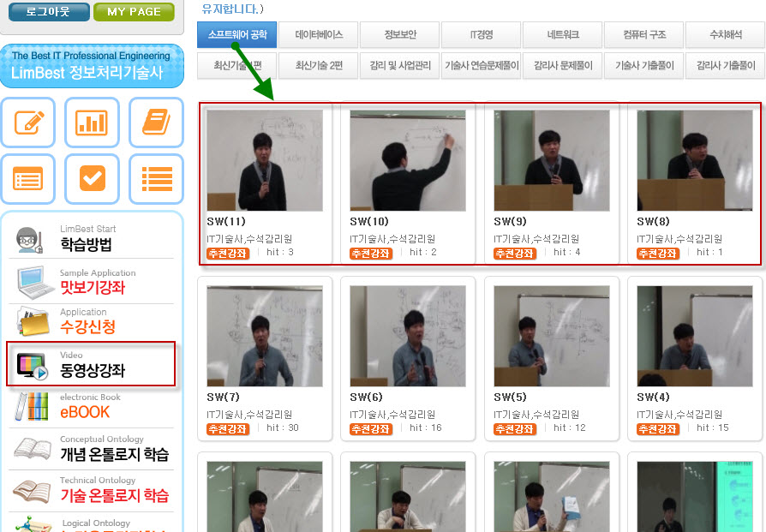The height and width of the screenshot is (532, 766).
Task: Open the pencil edit quick icon
Action: 28,123
